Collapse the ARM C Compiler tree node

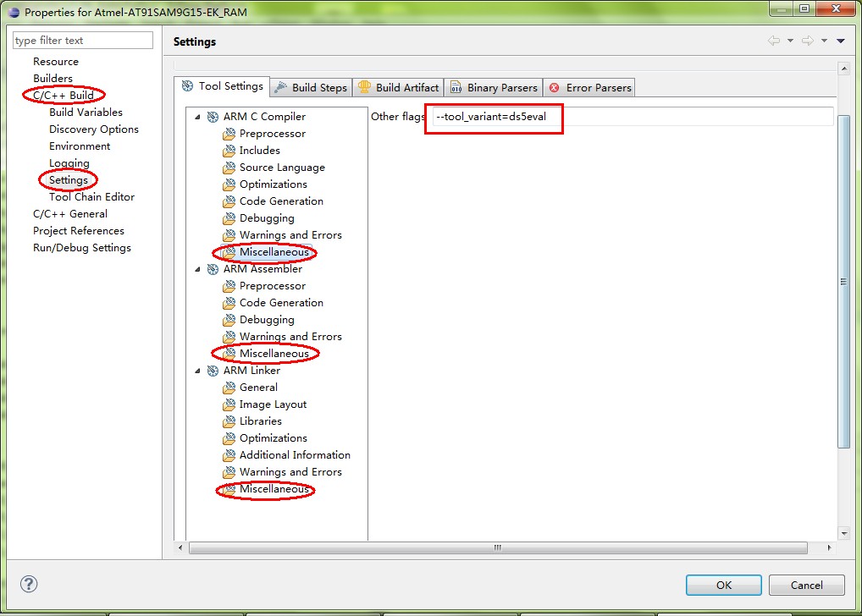point(197,117)
